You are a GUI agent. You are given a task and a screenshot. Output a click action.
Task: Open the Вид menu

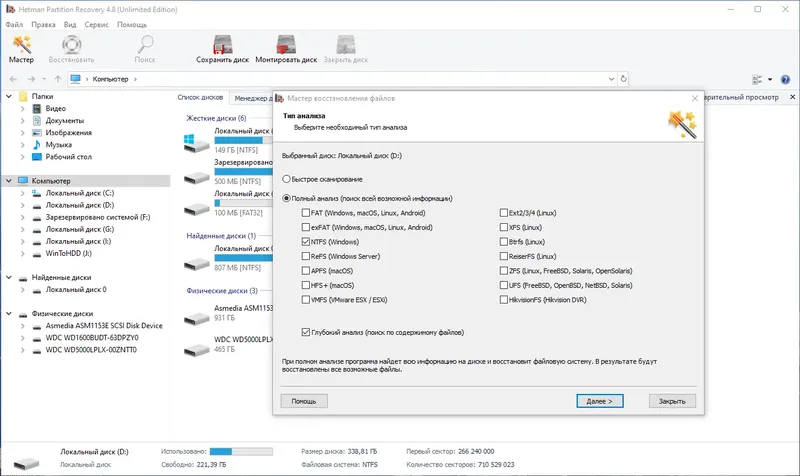click(70, 24)
